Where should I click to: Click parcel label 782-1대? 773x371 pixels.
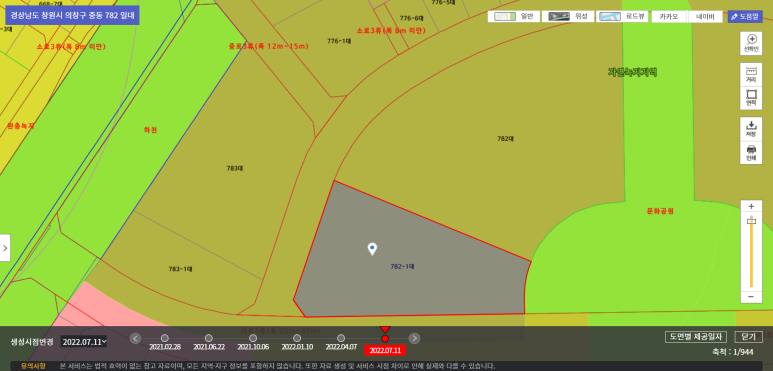(x=402, y=267)
